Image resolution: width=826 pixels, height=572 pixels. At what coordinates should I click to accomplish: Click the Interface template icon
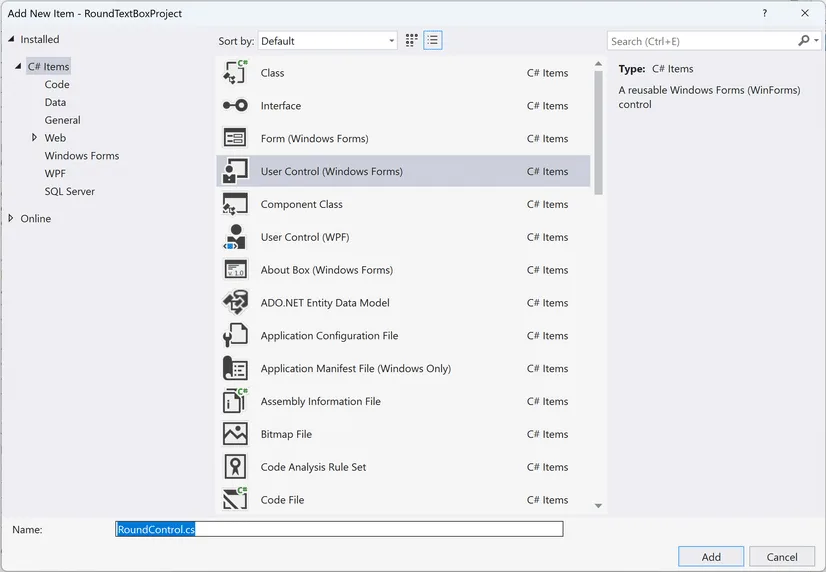(x=235, y=105)
